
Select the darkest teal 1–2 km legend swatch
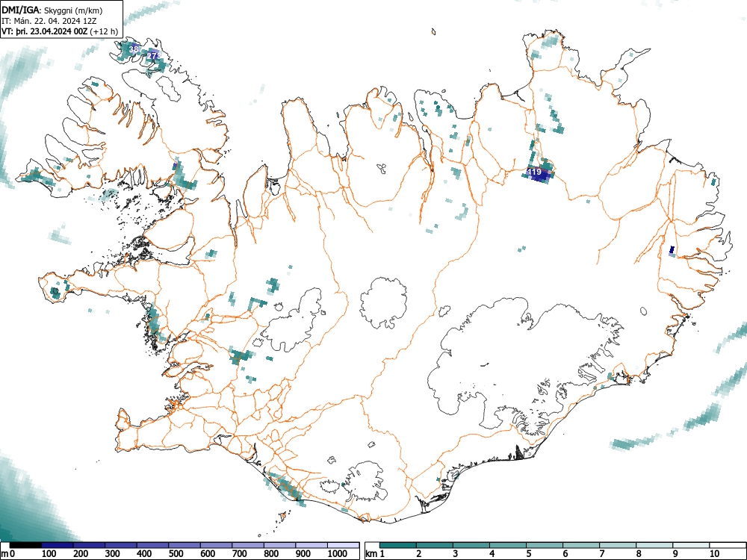pos(398,545)
